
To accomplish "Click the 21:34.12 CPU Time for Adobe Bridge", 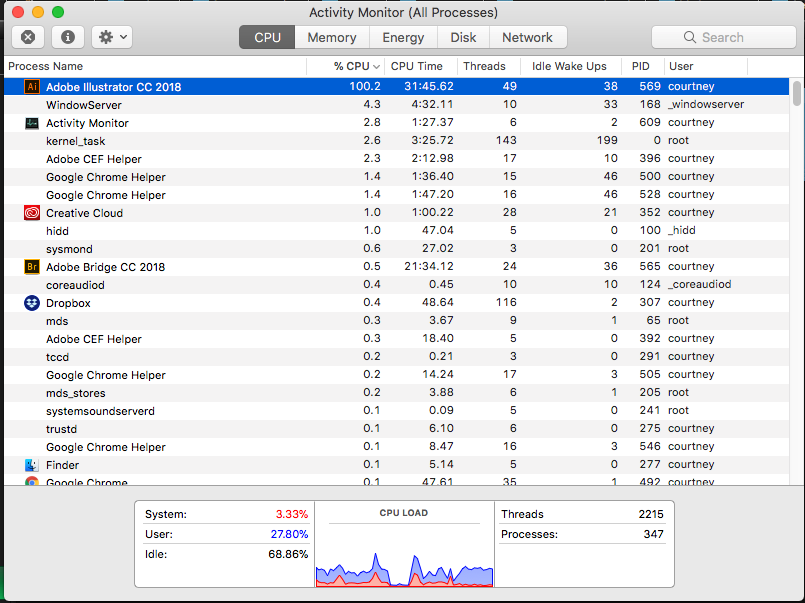I will pyautogui.click(x=429, y=266).
